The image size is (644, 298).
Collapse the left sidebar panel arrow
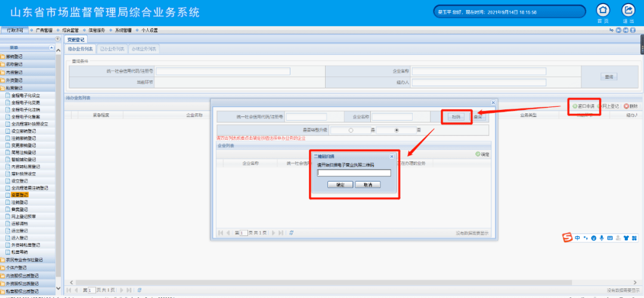58,39
